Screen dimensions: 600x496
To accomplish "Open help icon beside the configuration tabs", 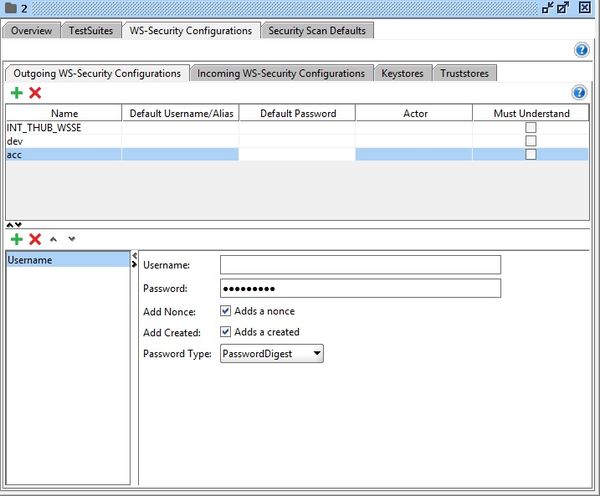I will click(x=577, y=93).
